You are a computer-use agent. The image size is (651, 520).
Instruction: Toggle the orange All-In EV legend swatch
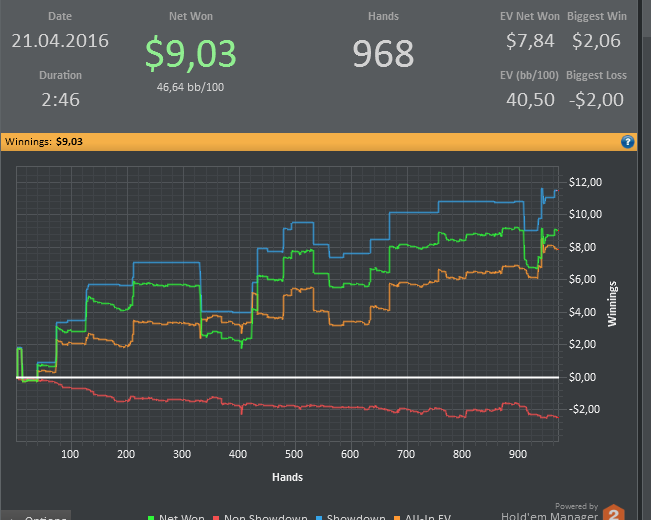[x=397, y=518]
